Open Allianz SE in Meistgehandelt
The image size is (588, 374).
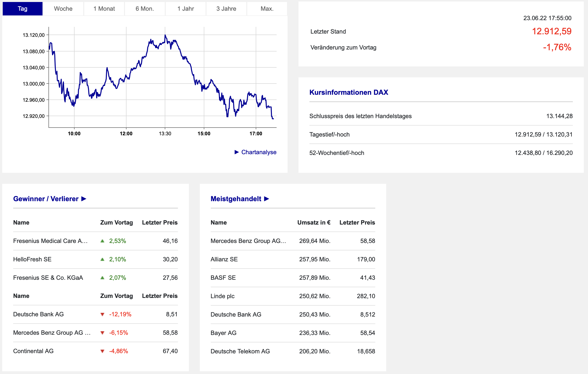point(224,259)
